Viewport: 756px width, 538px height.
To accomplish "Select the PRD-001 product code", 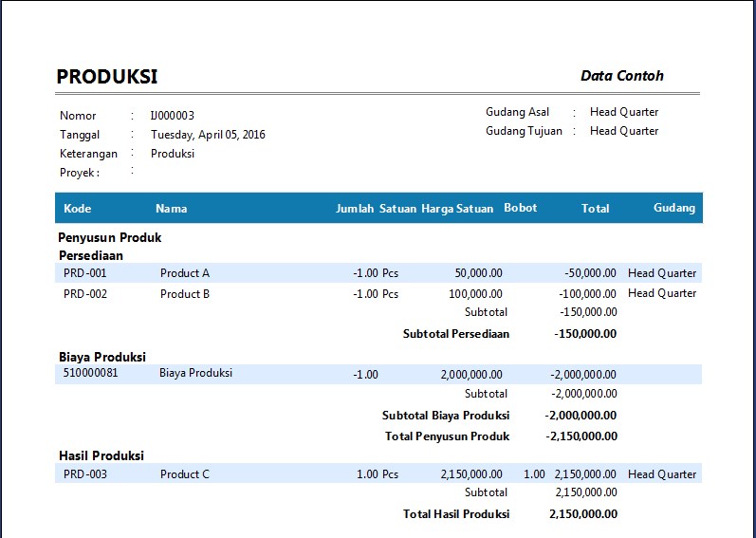I will (85, 273).
